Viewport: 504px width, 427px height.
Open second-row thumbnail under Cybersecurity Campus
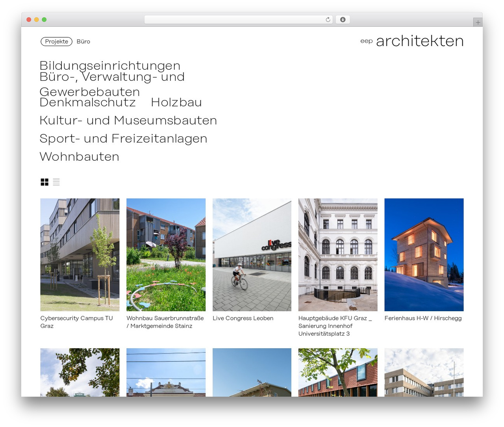coord(80,372)
